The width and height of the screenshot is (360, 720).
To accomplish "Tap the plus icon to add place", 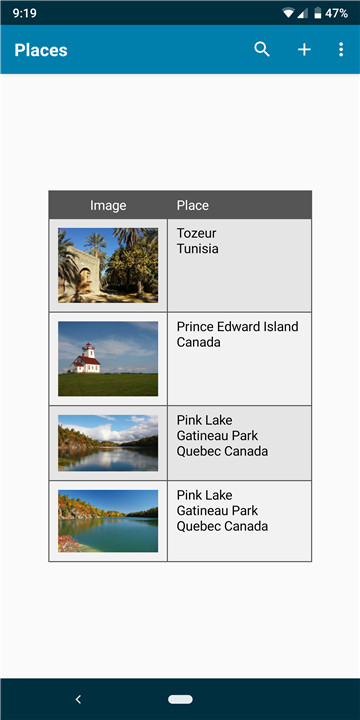I will 304,49.
